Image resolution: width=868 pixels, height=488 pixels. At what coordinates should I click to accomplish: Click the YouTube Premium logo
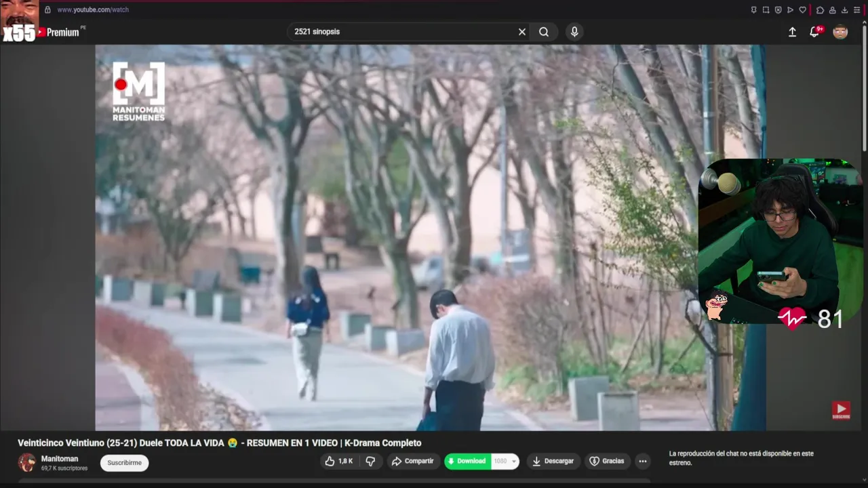point(58,32)
